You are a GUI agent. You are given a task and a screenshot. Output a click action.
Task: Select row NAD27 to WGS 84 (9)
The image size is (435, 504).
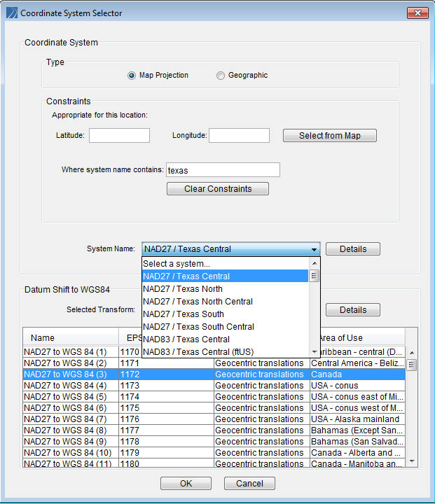click(214, 442)
